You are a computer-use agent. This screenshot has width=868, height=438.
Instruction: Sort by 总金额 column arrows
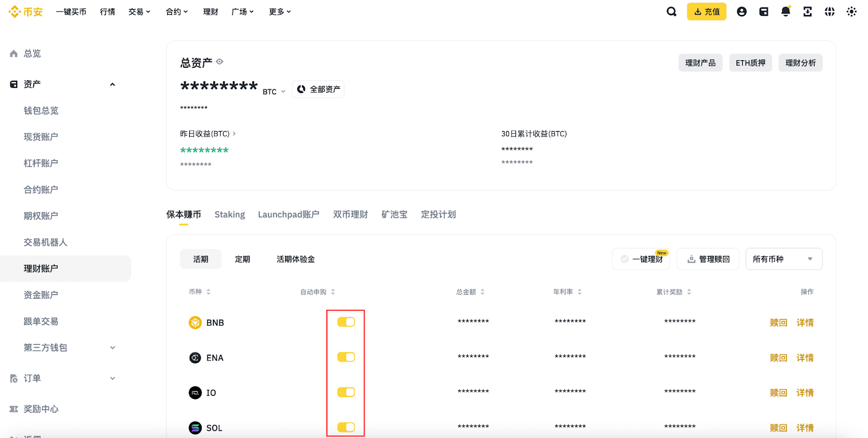click(482, 292)
